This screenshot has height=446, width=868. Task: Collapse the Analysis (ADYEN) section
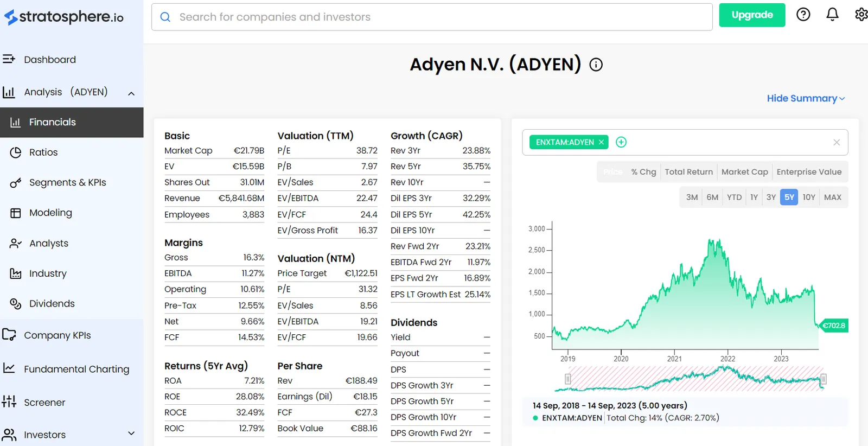pyautogui.click(x=131, y=93)
